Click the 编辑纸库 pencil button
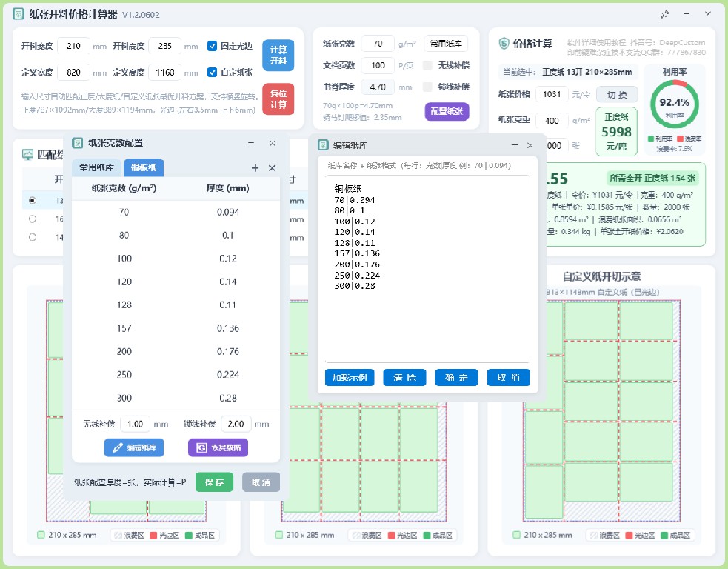Viewport: 728px width, 569px height. click(x=134, y=447)
